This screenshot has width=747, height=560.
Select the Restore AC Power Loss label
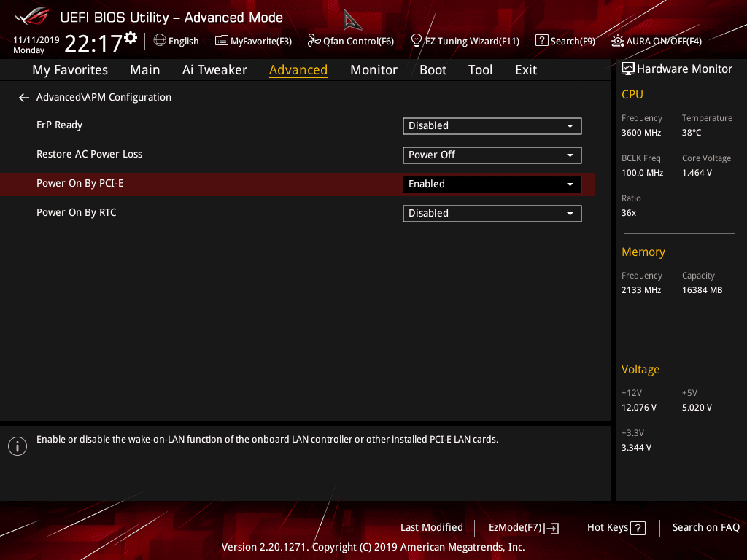[90, 155]
